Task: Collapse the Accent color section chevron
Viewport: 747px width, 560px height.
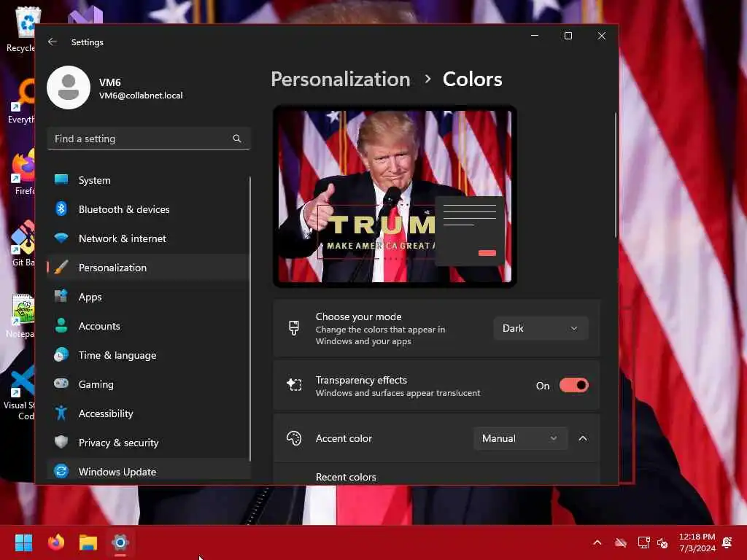Action: (x=583, y=438)
